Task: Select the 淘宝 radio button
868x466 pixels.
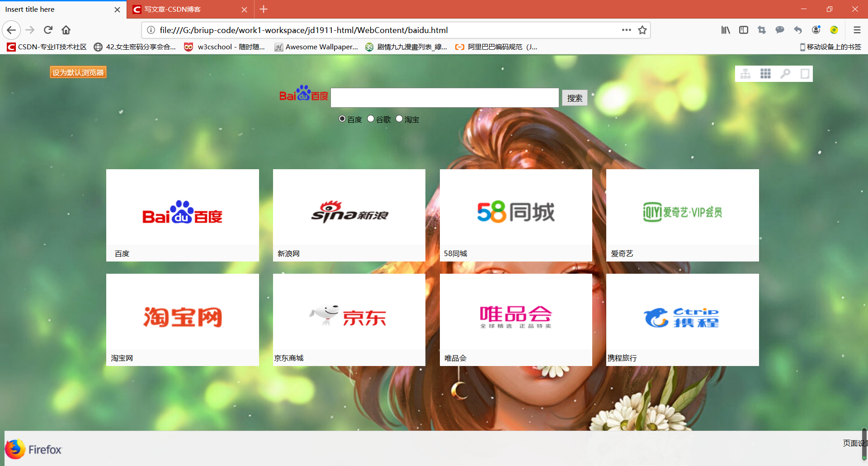Action: pos(399,119)
